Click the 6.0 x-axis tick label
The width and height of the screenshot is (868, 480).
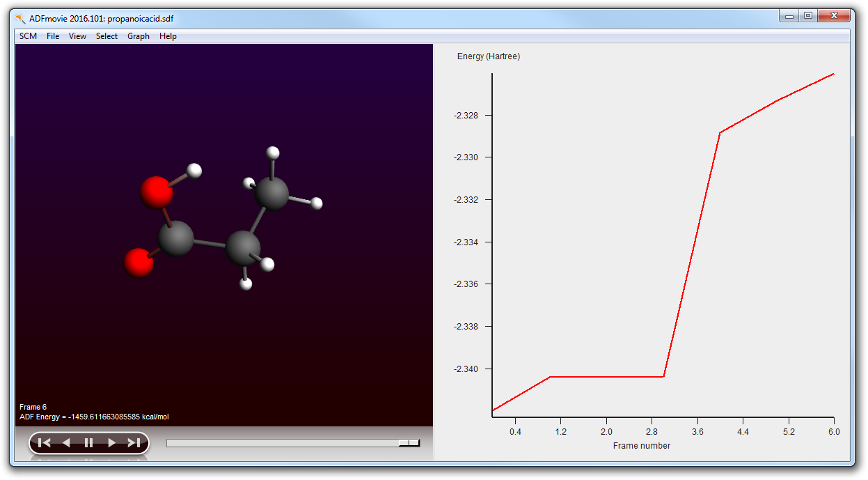click(834, 432)
